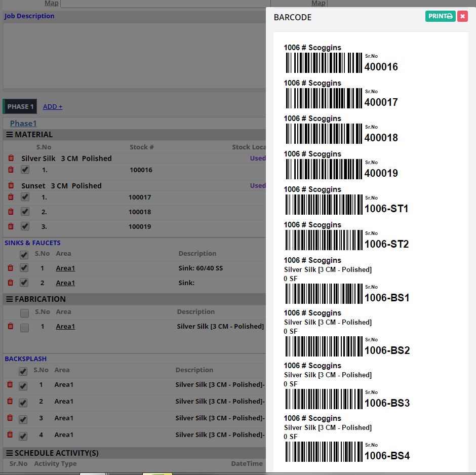
Task: Uncheck the Sink: 60/40 SS row checkbox
Action: click(24, 268)
